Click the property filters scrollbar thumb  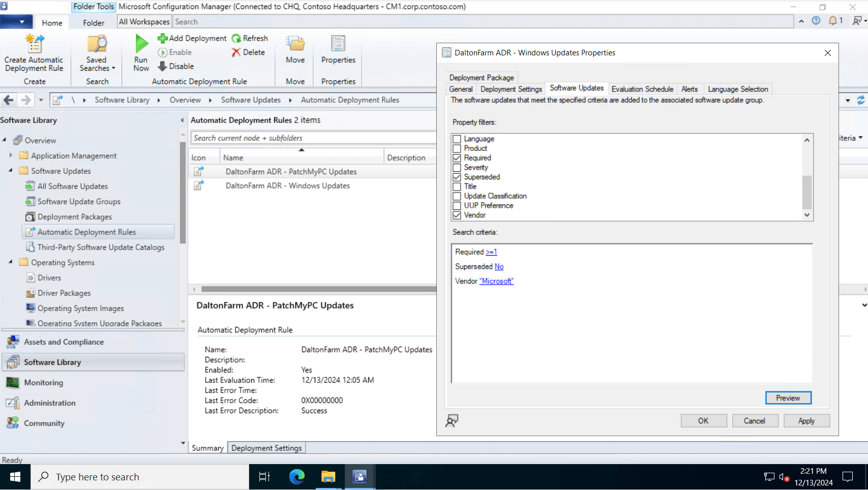pos(806,192)
